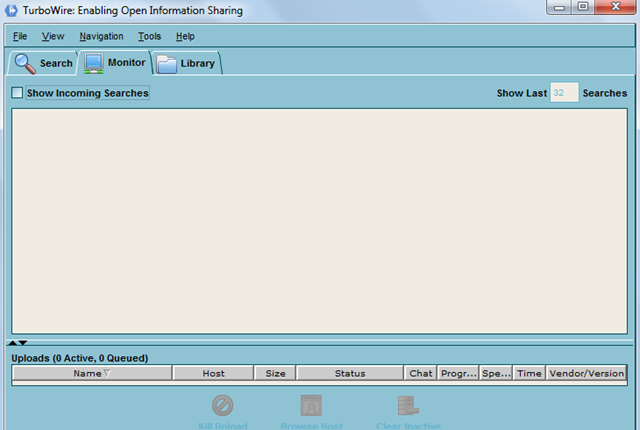Open the File menu

(x=20, y=36)
